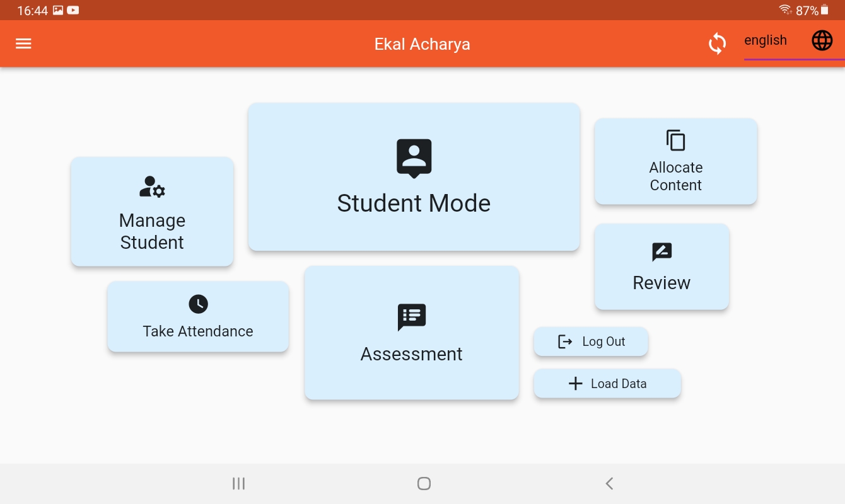Tap the Log Out exit icon
Image resolution: width=845 pixels, height=504 pixels.
(x=565, y=341)
